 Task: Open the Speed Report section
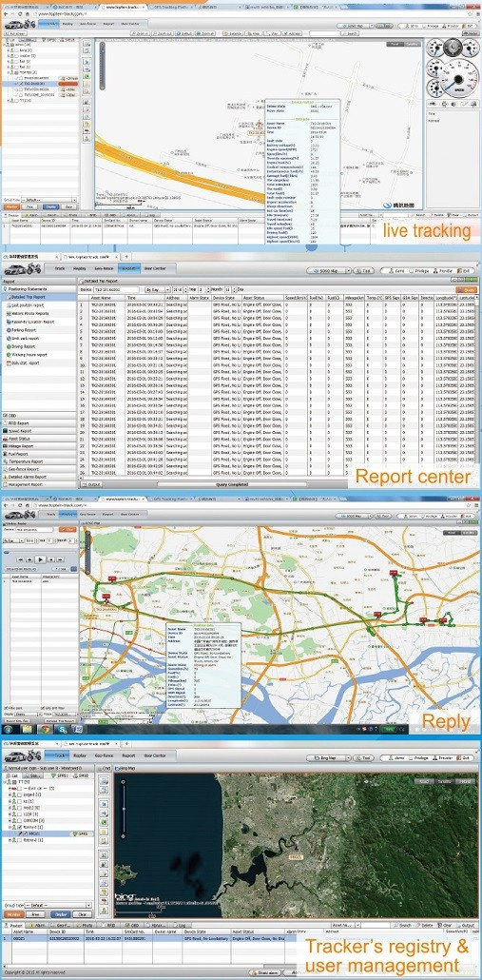[21, 431]
